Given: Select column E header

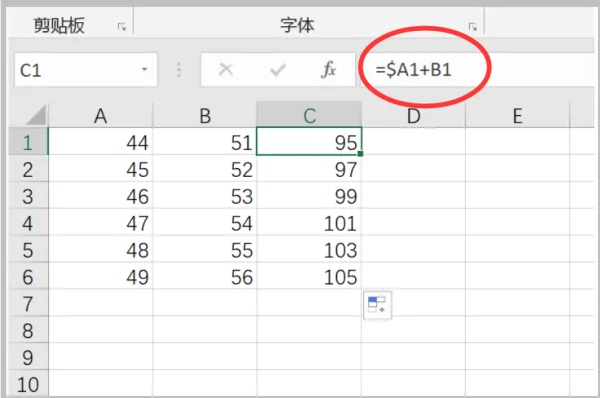Looking at the screenshot, I should click(x=517, y=116).
